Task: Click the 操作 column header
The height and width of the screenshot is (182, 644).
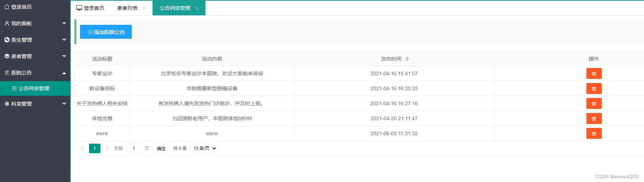Action: point(594,59)
